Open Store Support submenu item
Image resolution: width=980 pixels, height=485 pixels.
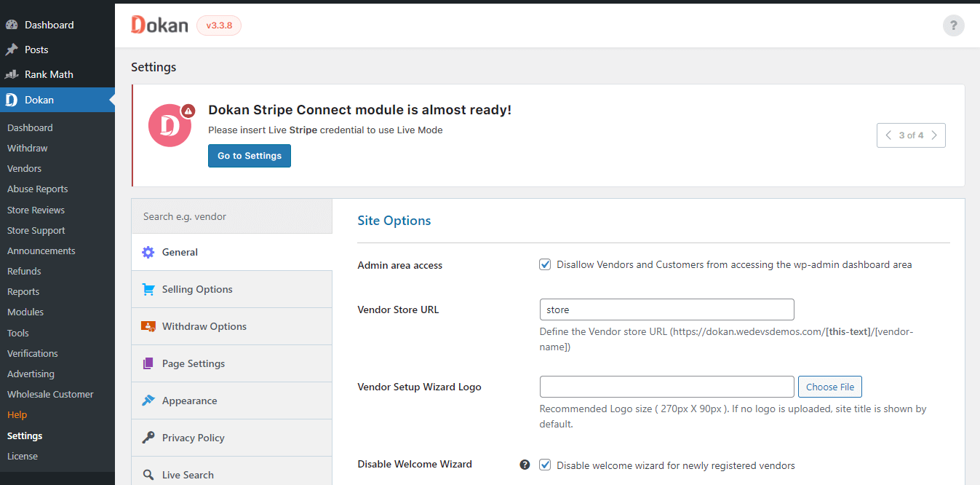[x=36, y=230]
